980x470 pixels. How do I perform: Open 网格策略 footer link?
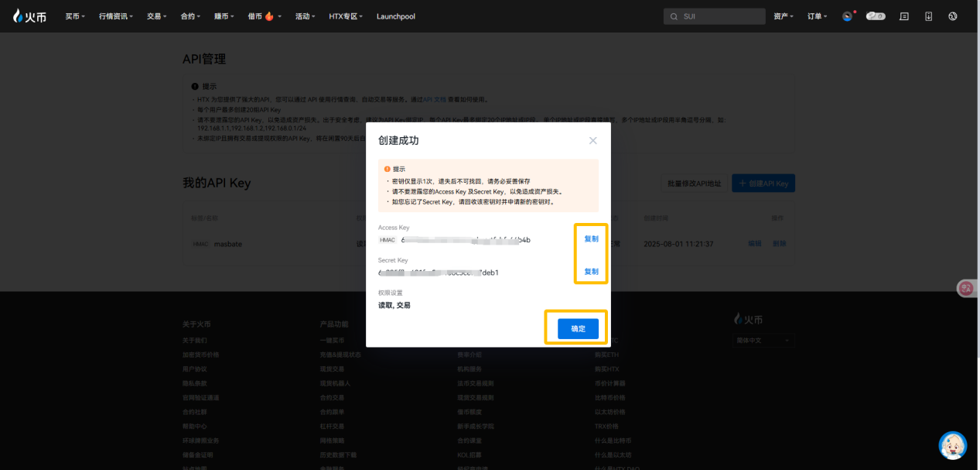click(x=333, y=441)
